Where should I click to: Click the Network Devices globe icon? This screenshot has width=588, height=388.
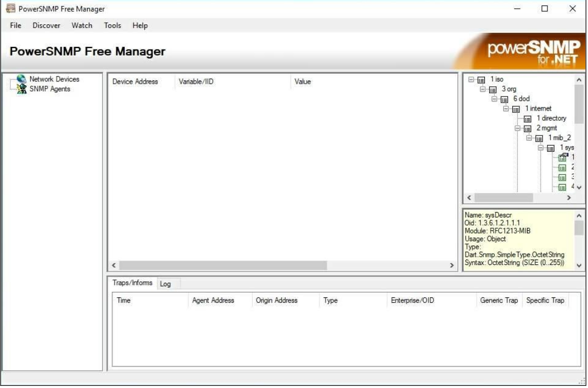[22, 79]
